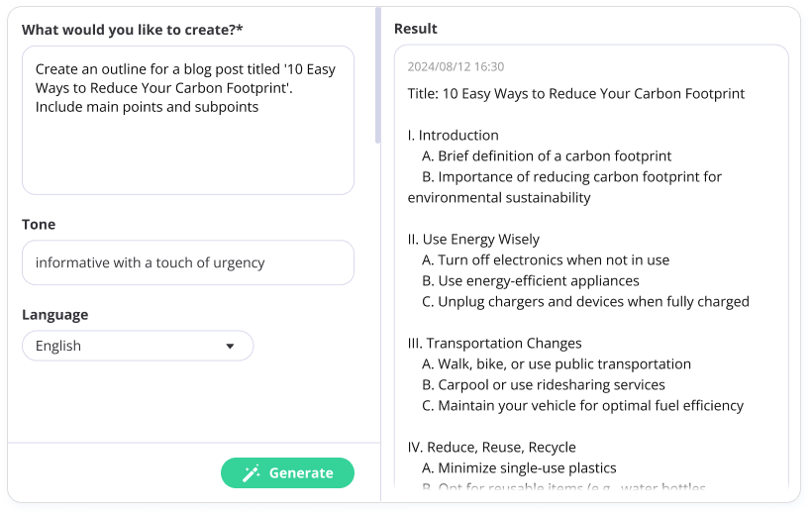Image resolution: width=812 pixels, height=515 pixels.
Task: Click the Language dropdown caret arrow
Action: pos(230,347)
